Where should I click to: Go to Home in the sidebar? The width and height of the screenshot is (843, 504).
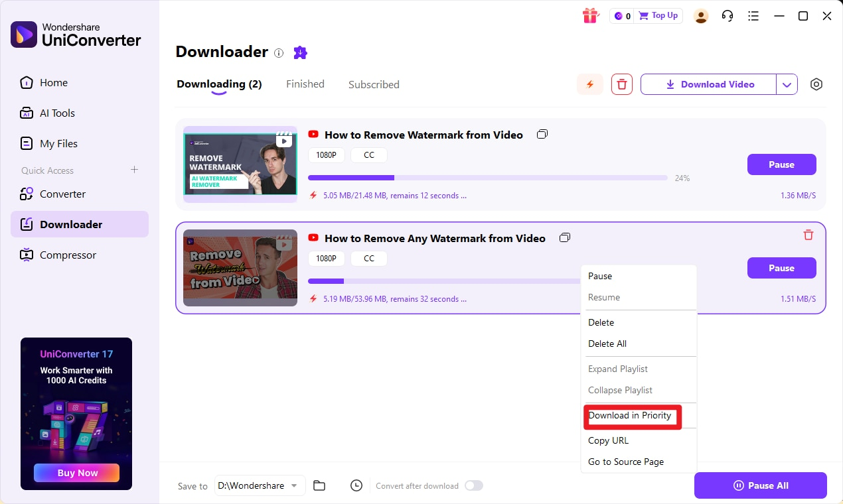tap(80, 83)
